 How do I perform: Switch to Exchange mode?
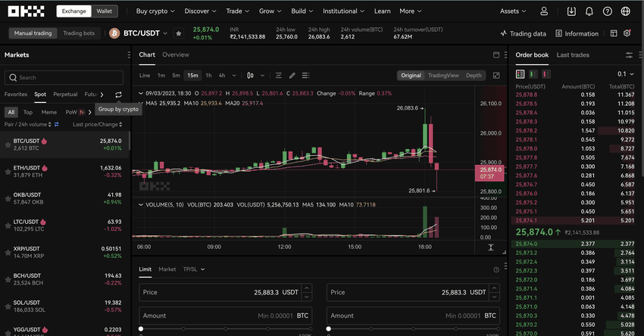click(74, 11)
